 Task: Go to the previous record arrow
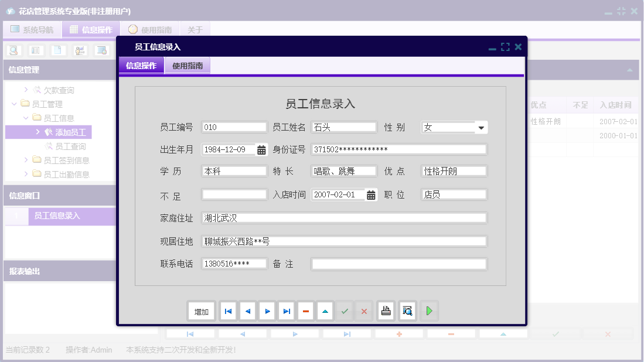click(x=247, y=311)
